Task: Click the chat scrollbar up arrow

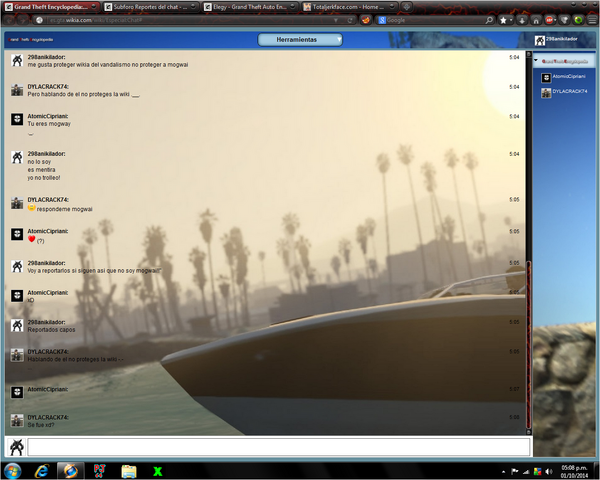Action: [x=529, y=54]
